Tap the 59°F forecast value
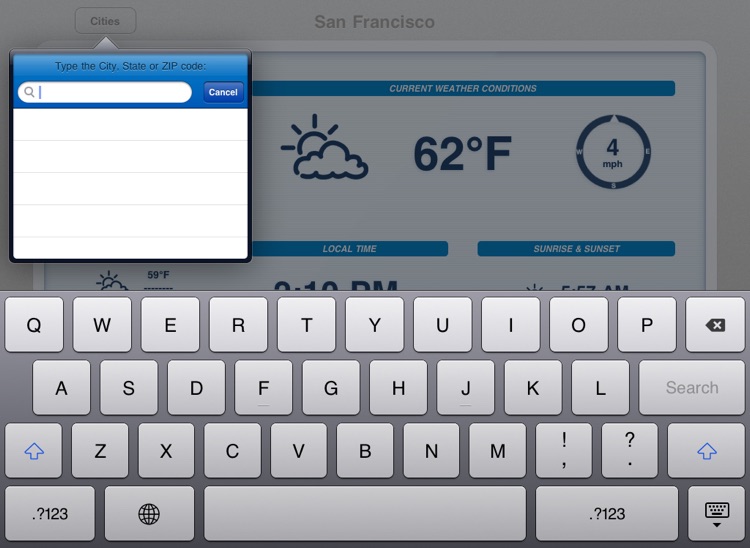 pyautogui.click(x=158, y=275)
